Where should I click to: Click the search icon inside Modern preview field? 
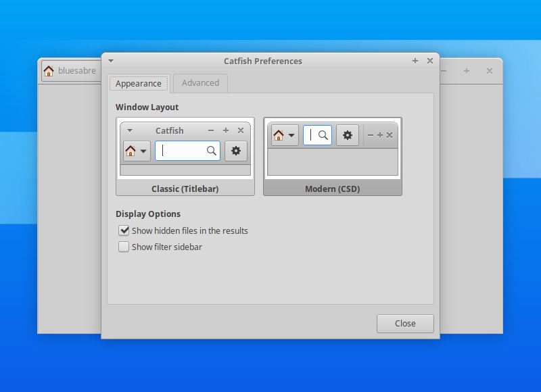pyautogui.click(x=325, y=134)
